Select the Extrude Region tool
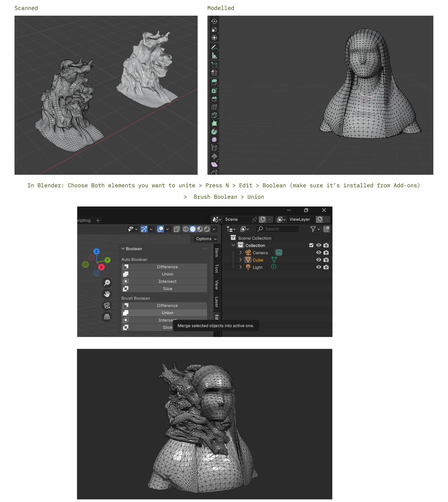 pos(214,82)
